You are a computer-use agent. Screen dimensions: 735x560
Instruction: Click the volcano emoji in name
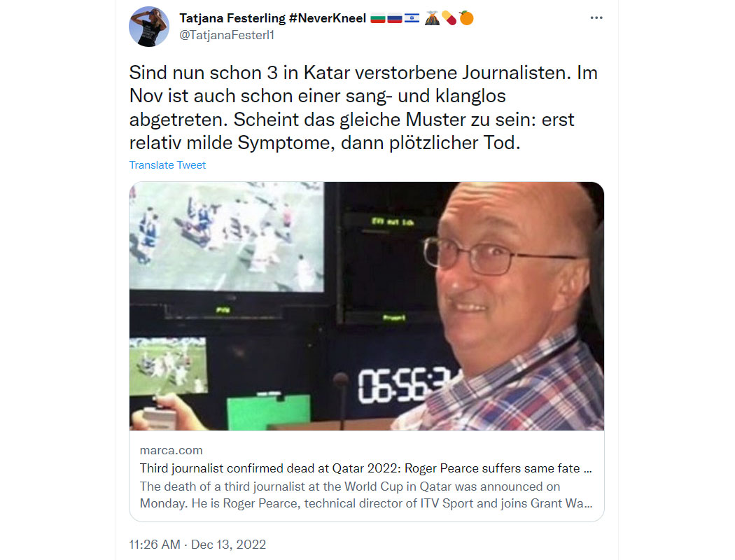pyautogui.click(x=432, y=18)
